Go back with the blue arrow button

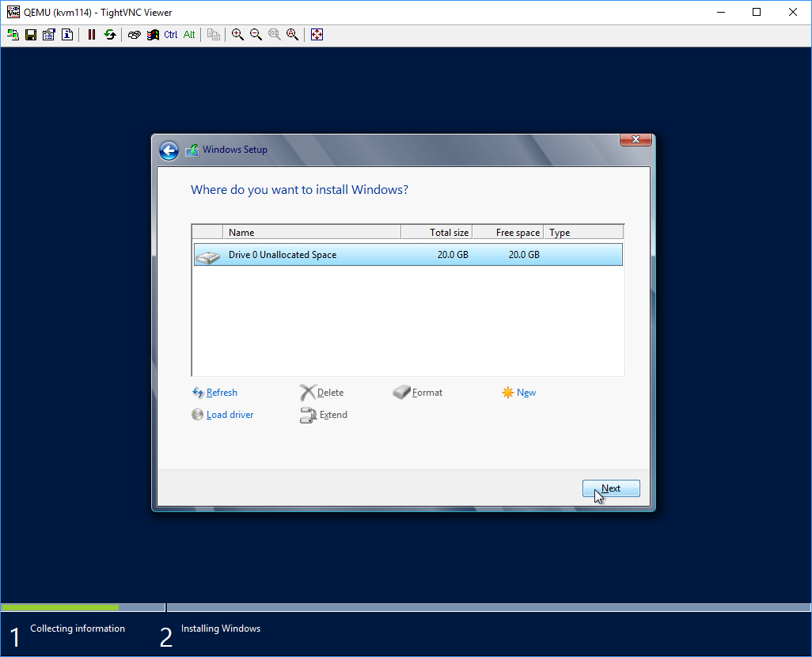[169, 150]
